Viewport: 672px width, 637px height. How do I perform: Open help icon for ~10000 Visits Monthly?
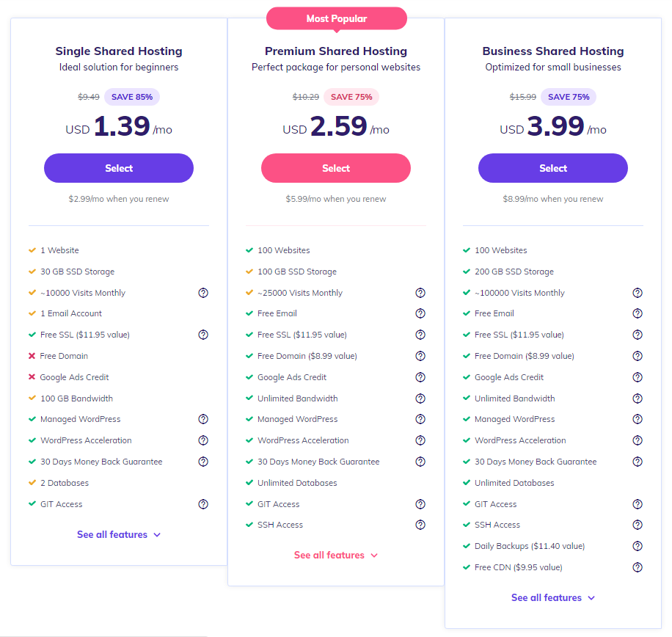(x=203, y=293)
